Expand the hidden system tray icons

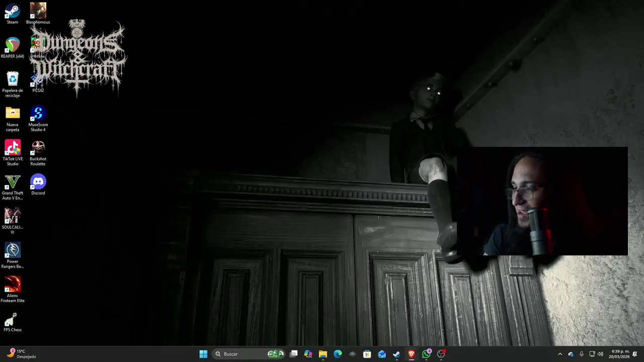pos(560,354)
